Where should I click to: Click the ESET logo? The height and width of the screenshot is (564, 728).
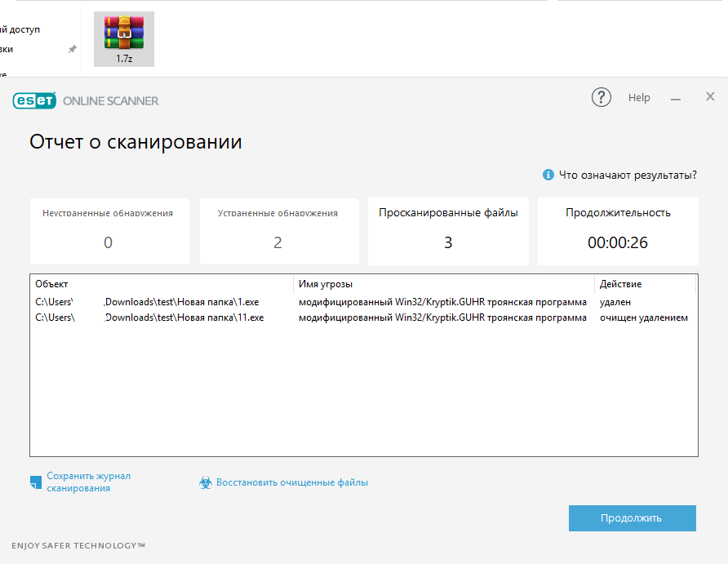pyautogui.click(x=34, y=100)
